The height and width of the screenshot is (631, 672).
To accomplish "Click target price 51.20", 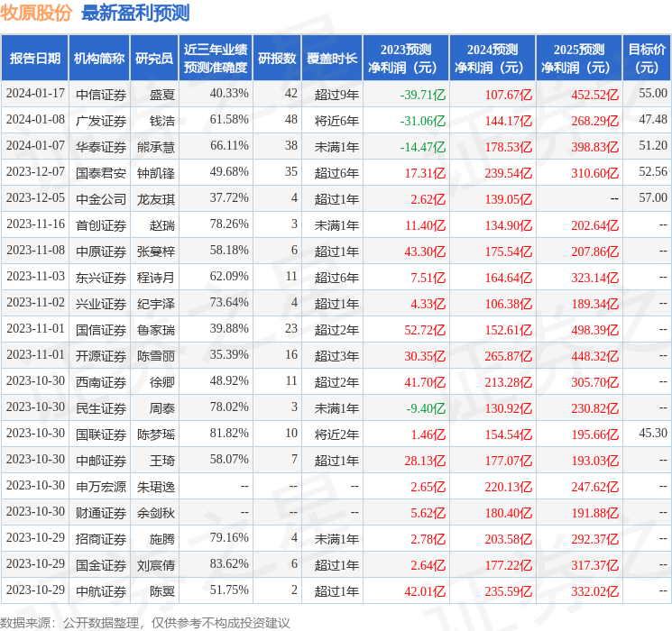I will coord(653,146).
